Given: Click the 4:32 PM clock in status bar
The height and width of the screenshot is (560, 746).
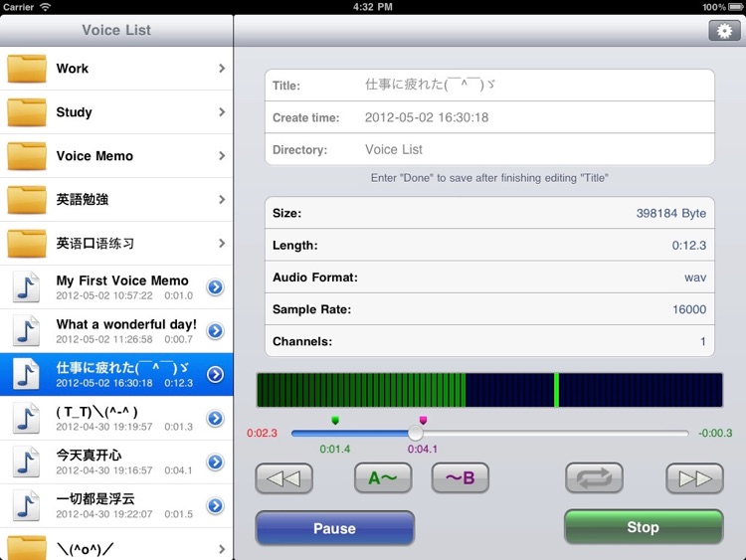Looking at the screenshot, I should coord(373,7).
